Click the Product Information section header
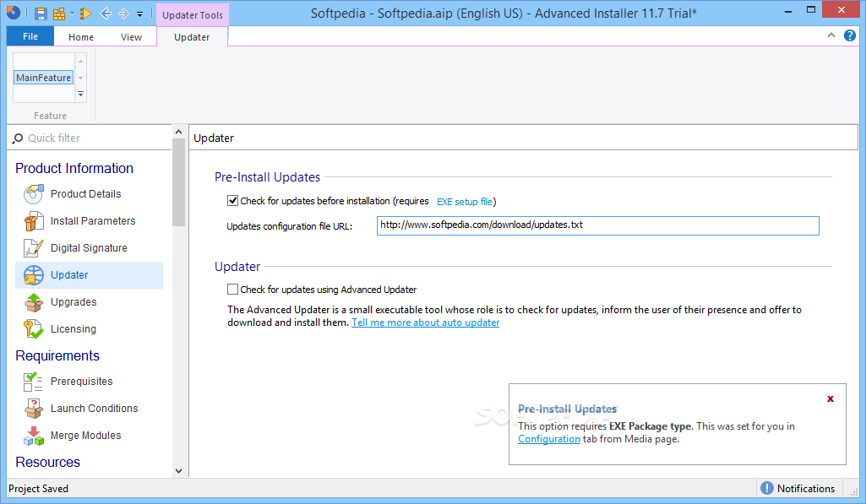 click(x=74, y=168)
